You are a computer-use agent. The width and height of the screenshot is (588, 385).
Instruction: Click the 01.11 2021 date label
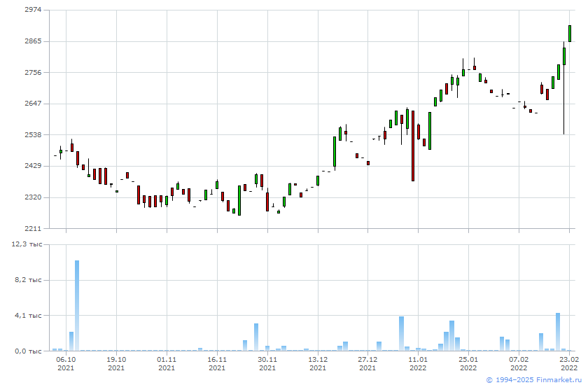click(167, 363)
